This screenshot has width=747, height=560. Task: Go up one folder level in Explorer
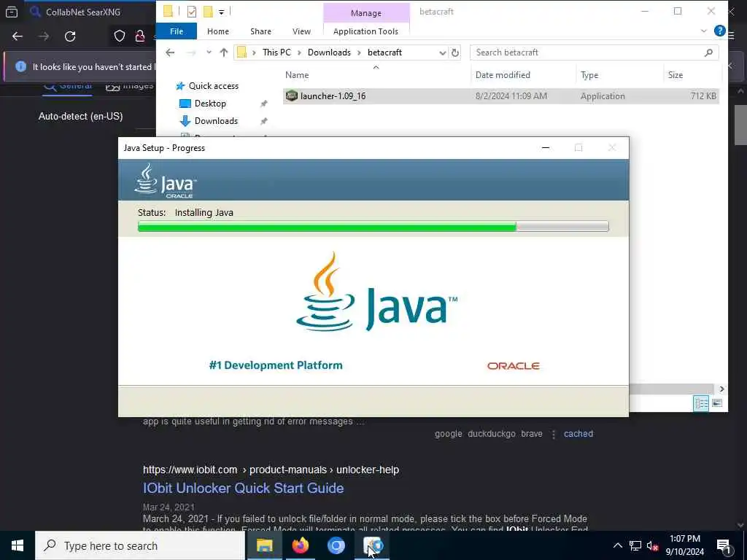(x=223, y=52)
